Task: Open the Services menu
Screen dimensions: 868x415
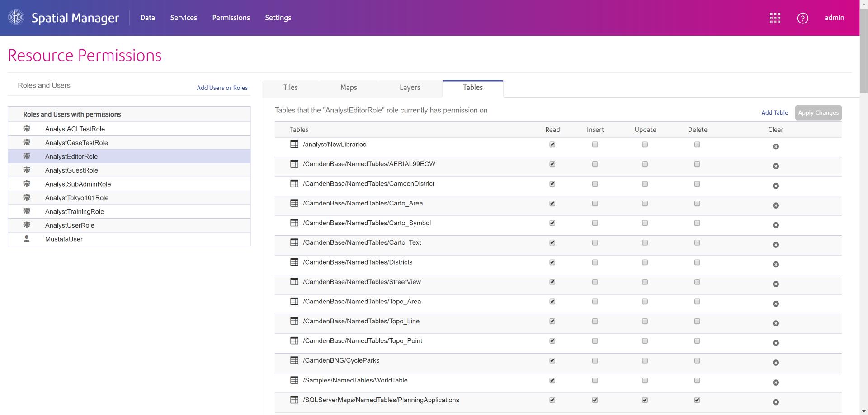Action: tap(184, 18)
